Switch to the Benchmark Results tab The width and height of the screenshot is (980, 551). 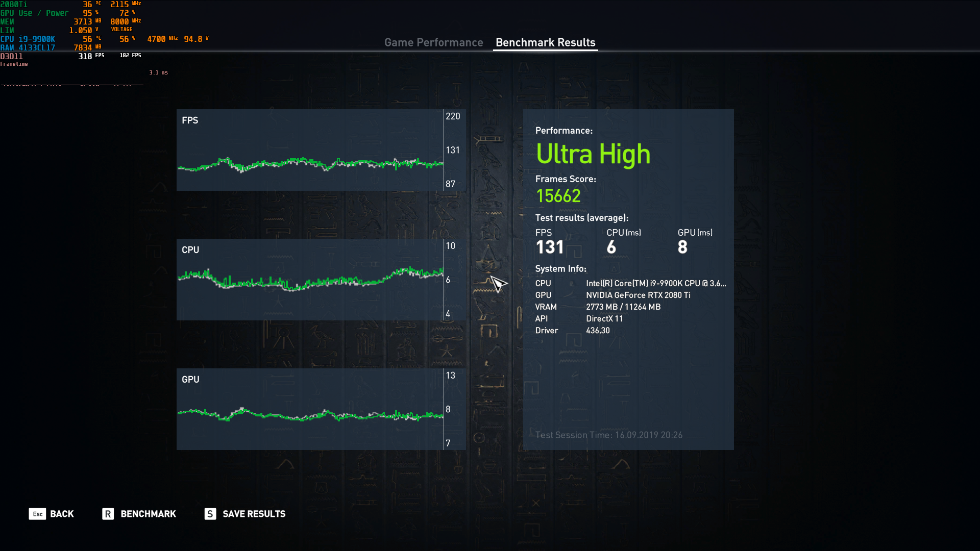(x=545, y=42)
